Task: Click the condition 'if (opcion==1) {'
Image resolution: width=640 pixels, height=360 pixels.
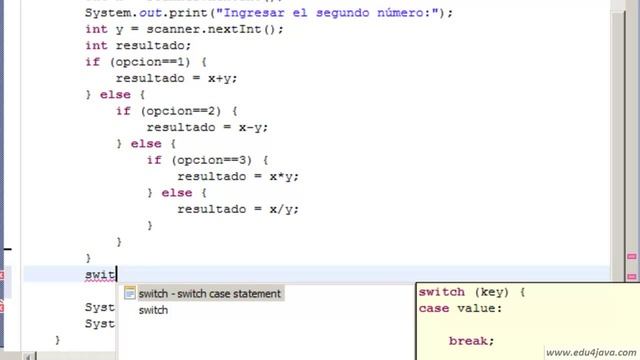Action: [x=146, y=62]
